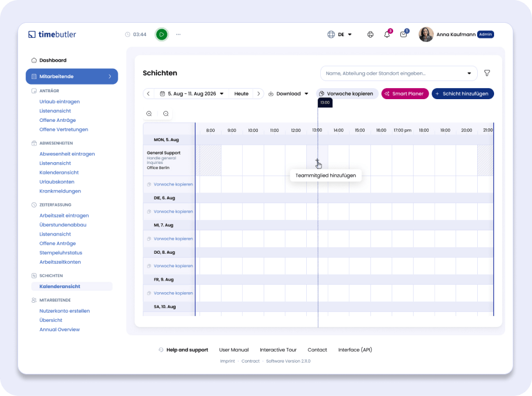Click the three-dots menu near timer
532x396 pixels.
coord(178,34)
